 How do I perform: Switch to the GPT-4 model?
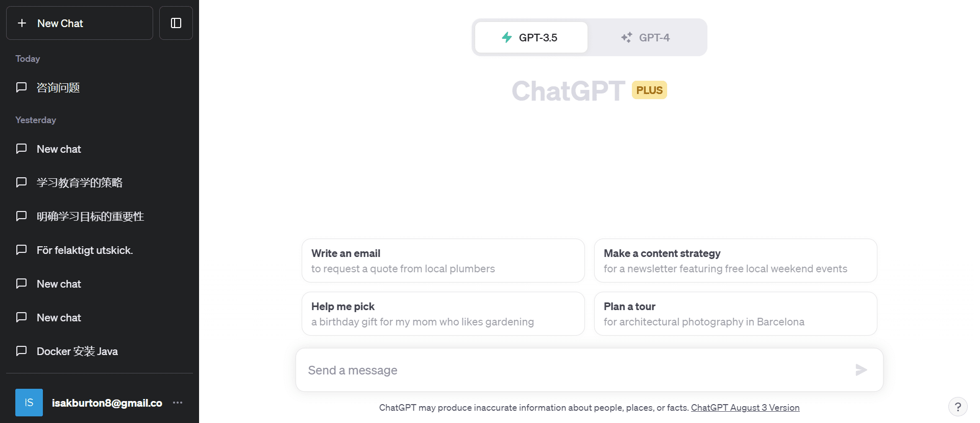point(646,37)
